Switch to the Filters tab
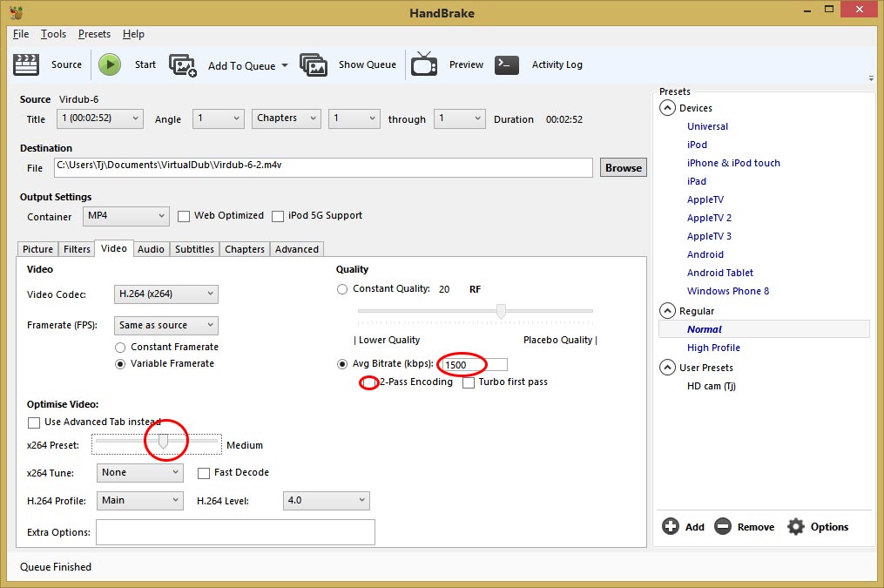Image resolution: width=884 pixels, height=588 pixels. point(77,249)
